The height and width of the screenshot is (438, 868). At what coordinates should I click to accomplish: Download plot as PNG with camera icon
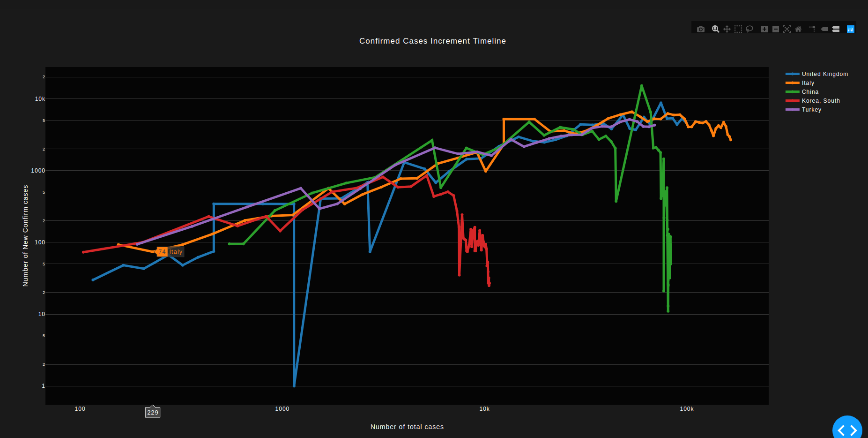[x=700, y=29]
